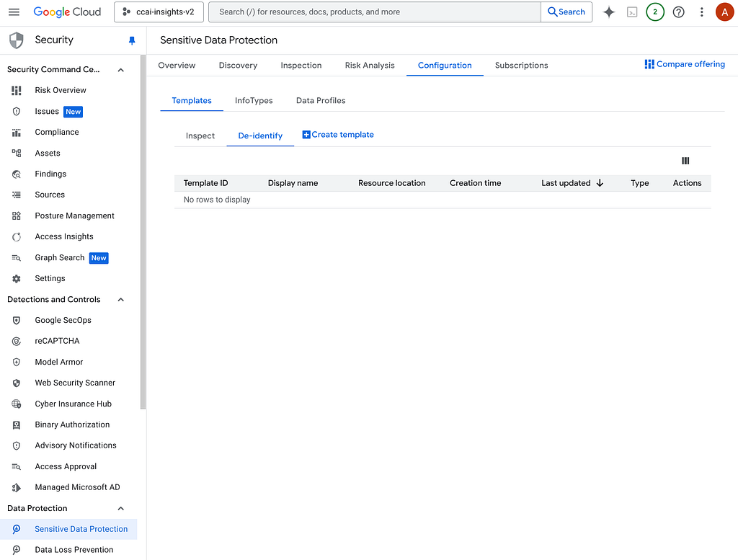Open Sensitive Data Protection sidebar item
Viewport: 738px width, 560px height.
coord(68,530)
